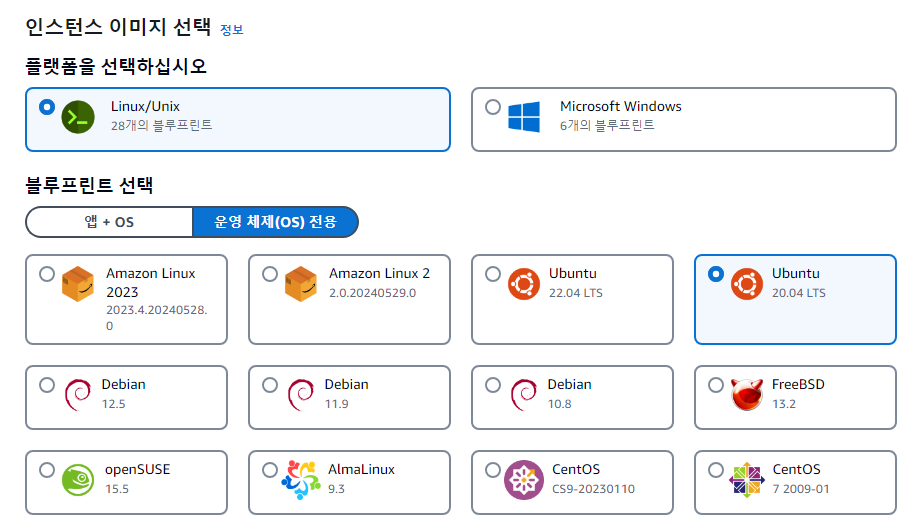Click the 7 2009-01 version text
908x527 pixels.
coord(801,489)
